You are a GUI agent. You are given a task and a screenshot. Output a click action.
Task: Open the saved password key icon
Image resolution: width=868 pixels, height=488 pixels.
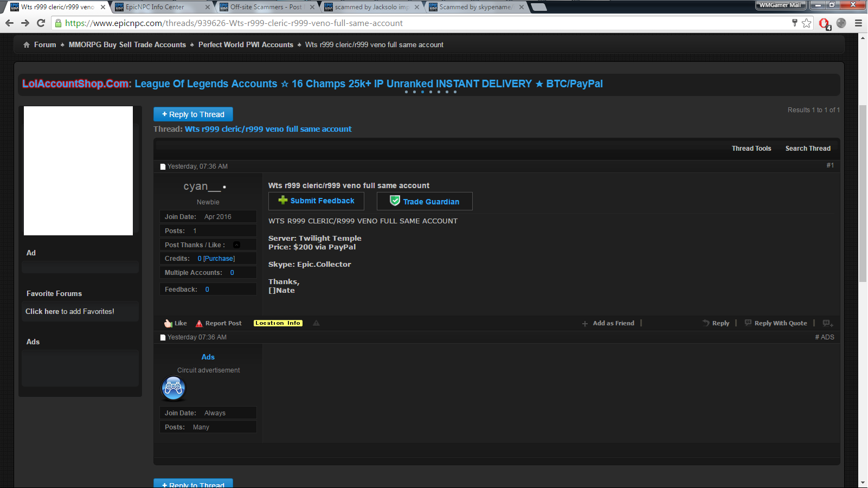795,23
